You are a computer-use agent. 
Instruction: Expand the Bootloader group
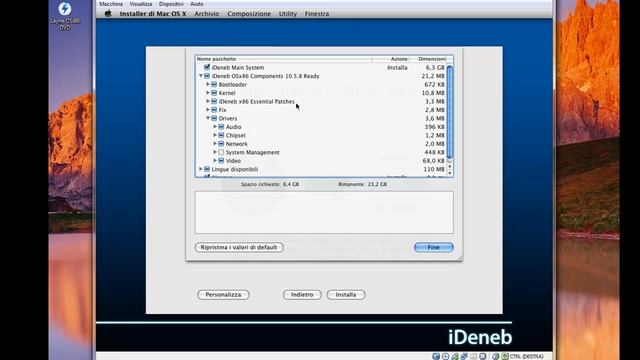click(208, 84)
